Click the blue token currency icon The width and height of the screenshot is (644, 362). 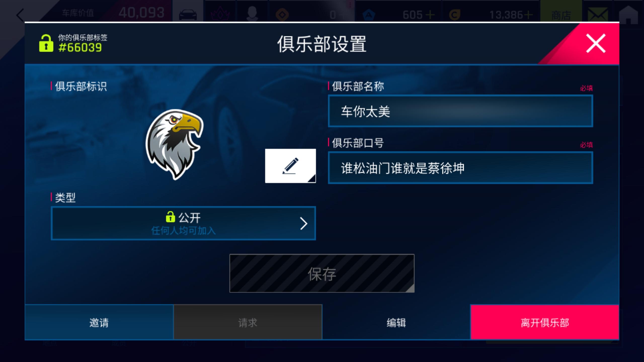click(369, 15)
